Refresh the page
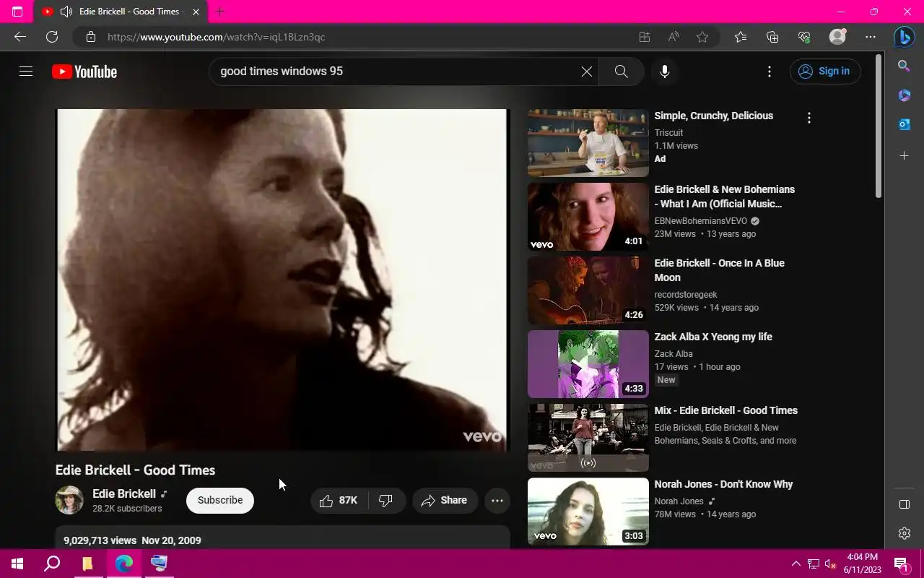 tap(52, 37)
